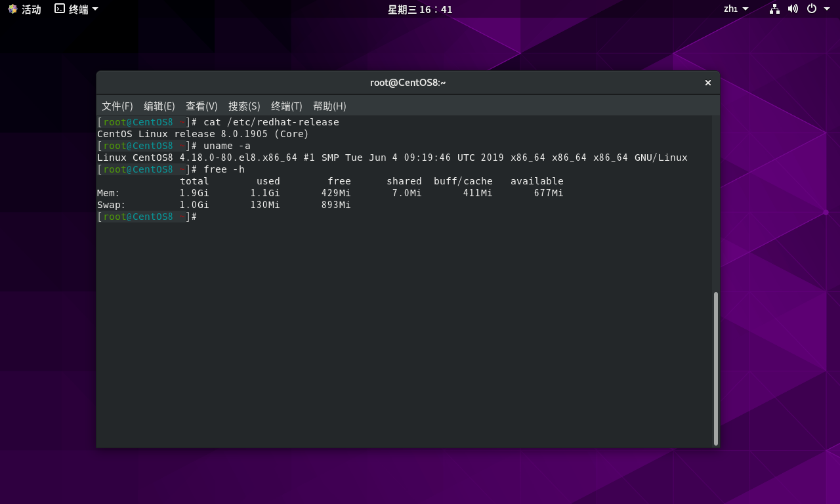The height and width of the screenshot is (504, 840).
Task: Click the 'total' column header
Action: [x=194, y=181]
